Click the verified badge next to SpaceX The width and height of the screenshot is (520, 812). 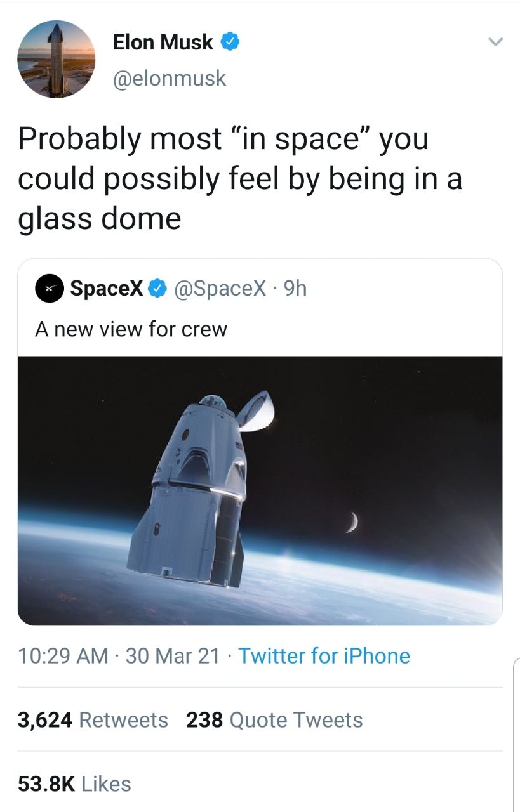pyautogui.click(x=156, y=289)
